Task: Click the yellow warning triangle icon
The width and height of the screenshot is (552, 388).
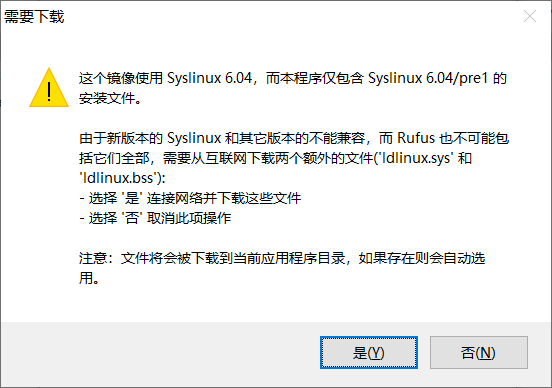Action: [x=49, y=87]
